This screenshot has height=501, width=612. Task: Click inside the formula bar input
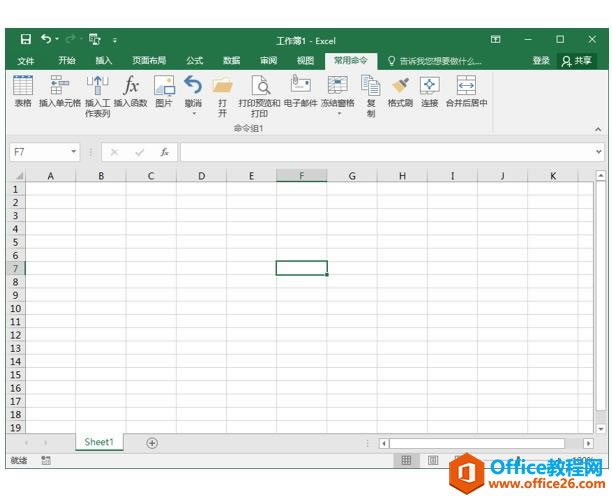pos(386,152)
